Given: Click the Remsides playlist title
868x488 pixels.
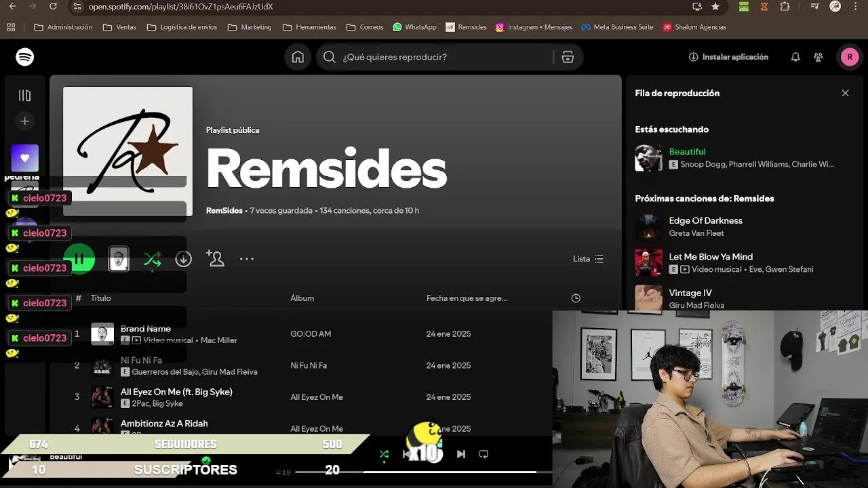Looking at the screenshot, I should point(326,168).
